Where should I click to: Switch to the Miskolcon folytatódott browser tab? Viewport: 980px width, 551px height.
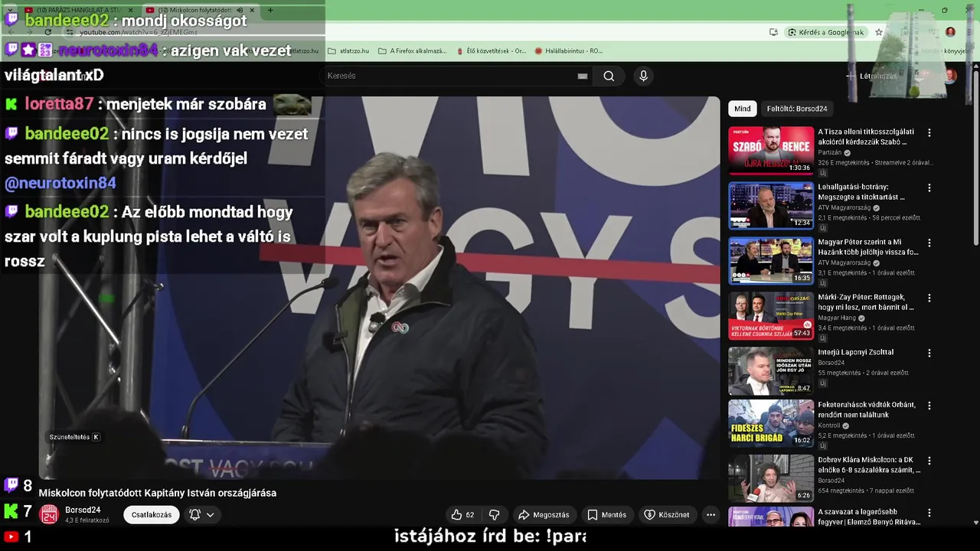click(x=199, y=10)
